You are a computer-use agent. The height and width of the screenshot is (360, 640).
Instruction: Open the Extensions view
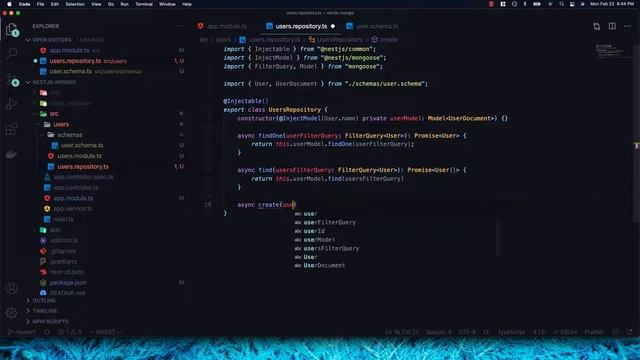pos(11,129)
